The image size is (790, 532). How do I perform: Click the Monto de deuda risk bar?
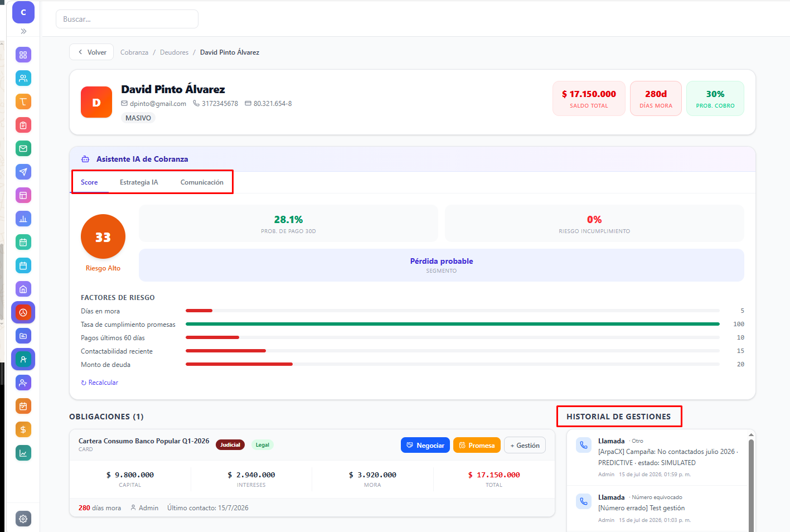click(453, 364)
